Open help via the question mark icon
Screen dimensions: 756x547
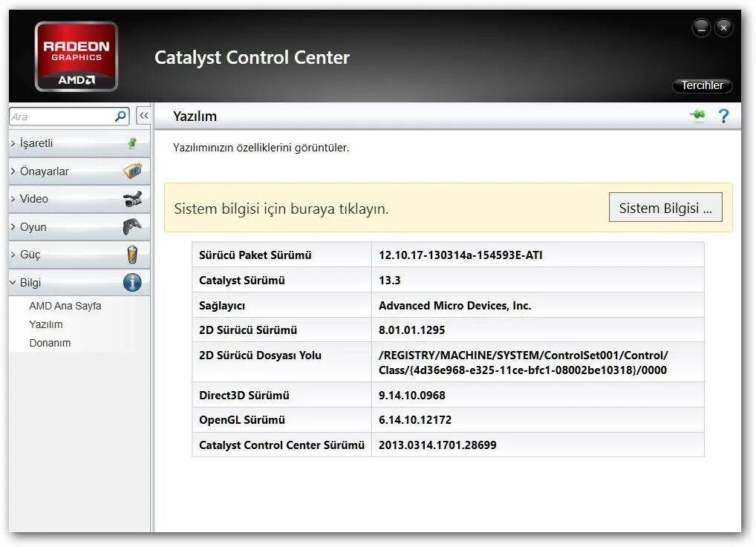pos(724,116)
